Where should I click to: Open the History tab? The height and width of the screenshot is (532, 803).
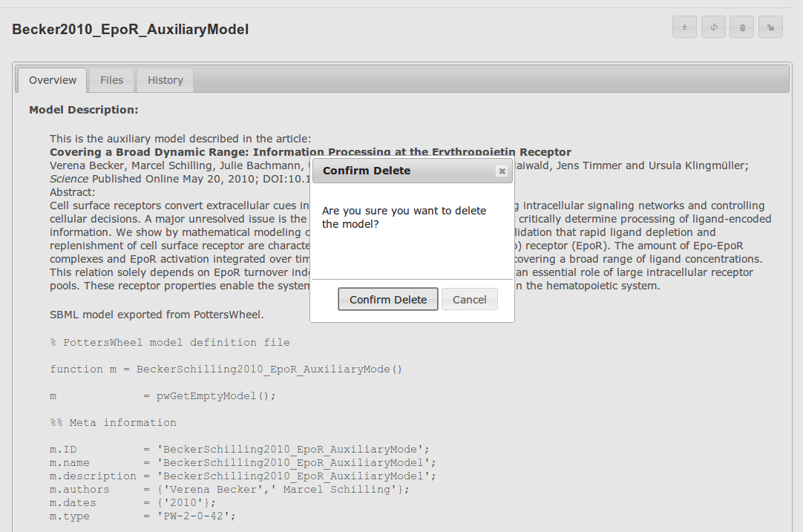(x=165, y=80)
